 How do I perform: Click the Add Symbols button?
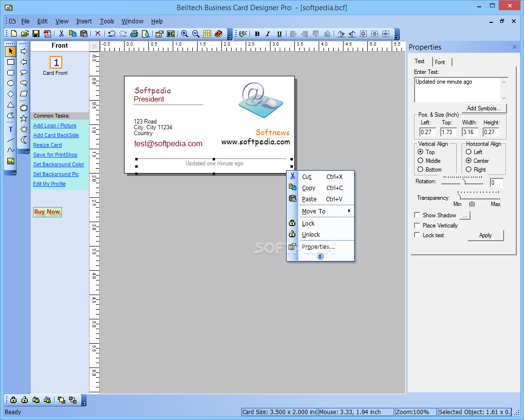[x=484, y=108]
